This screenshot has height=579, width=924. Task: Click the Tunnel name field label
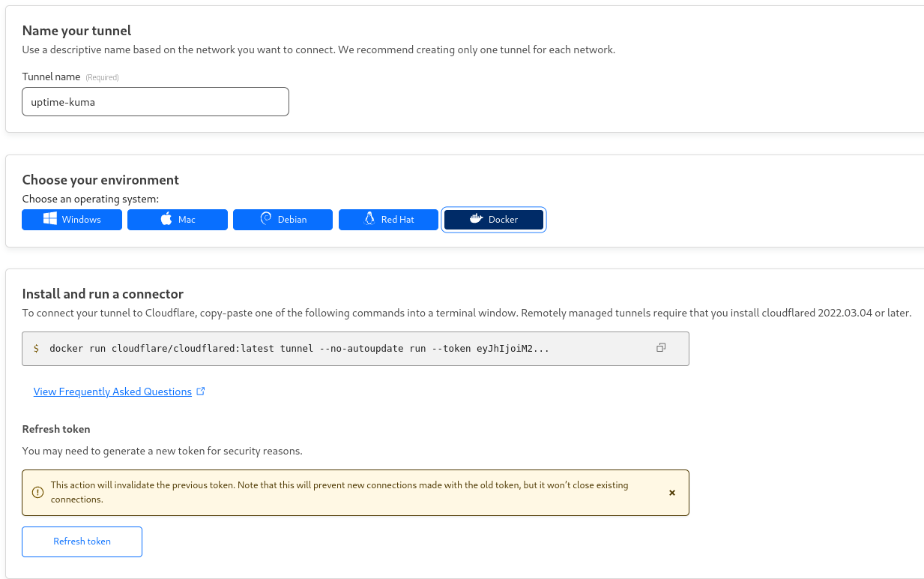click(x=51, y=76)
